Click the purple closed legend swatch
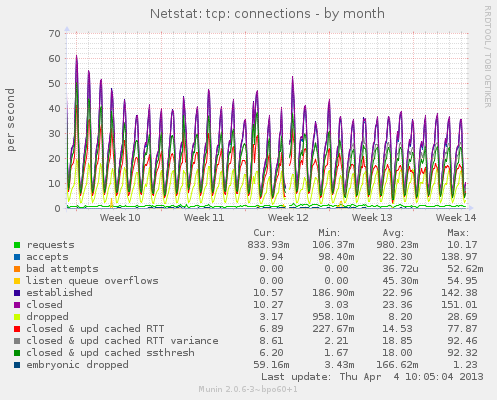Viewport: 497px width, 400px height. coord(17,305)
